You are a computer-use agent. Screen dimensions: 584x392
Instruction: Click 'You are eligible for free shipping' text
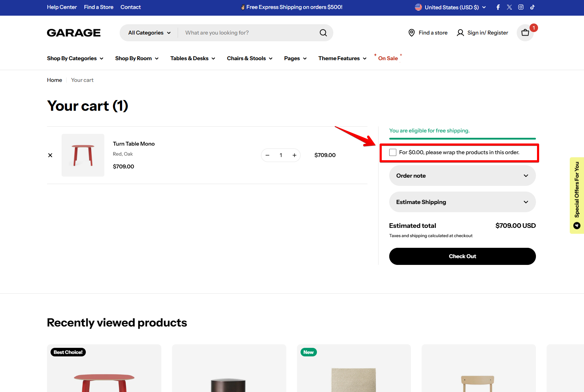click(x=429, y=131)
